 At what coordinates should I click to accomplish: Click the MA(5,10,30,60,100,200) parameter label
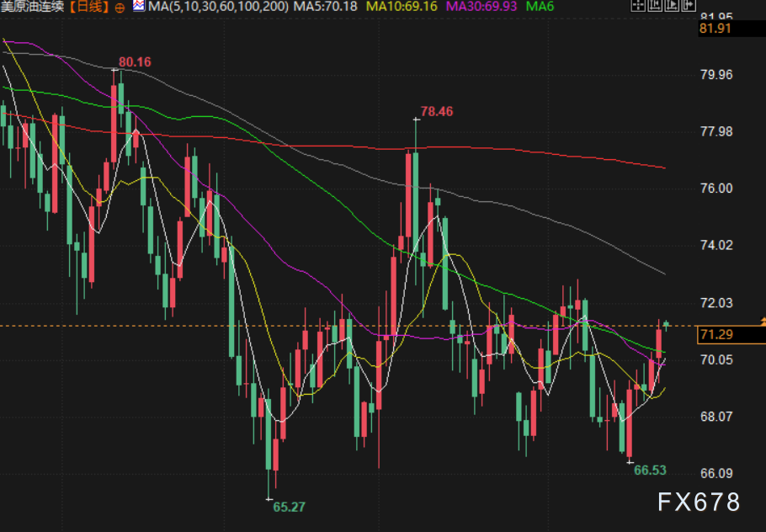click(219, 7)
